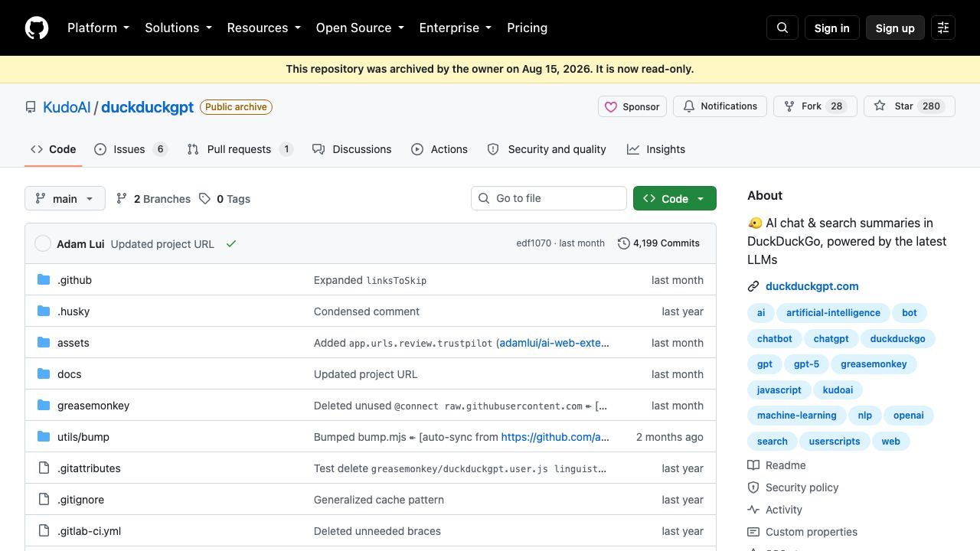Image resolution: width=980 pixels, height=551 pixels.
Task: Expand the green Code dropdown
Action: [675, 199]
